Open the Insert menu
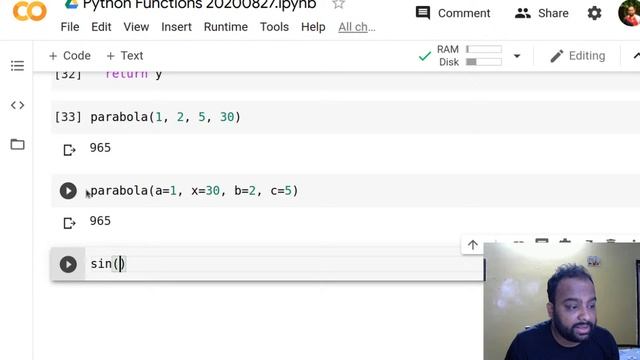This screenshot has height=360, width=640. click(x=176, y=27)
